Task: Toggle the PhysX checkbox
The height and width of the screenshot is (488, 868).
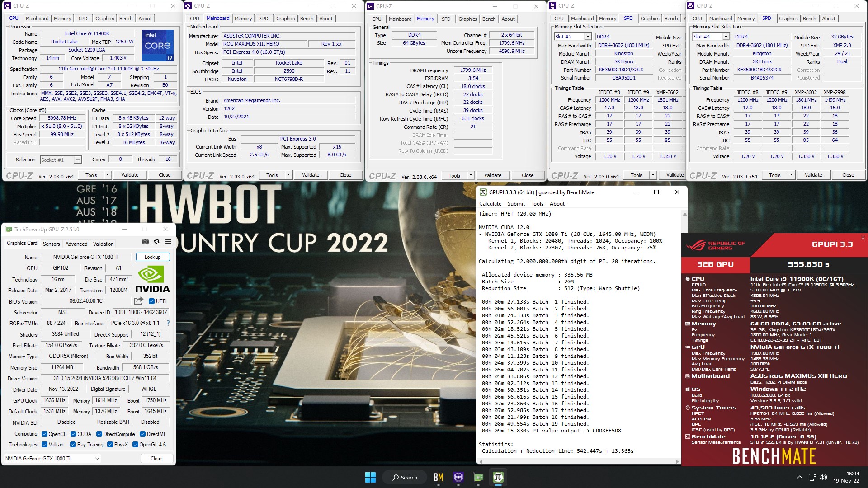Action: click(x=110, y=445)
